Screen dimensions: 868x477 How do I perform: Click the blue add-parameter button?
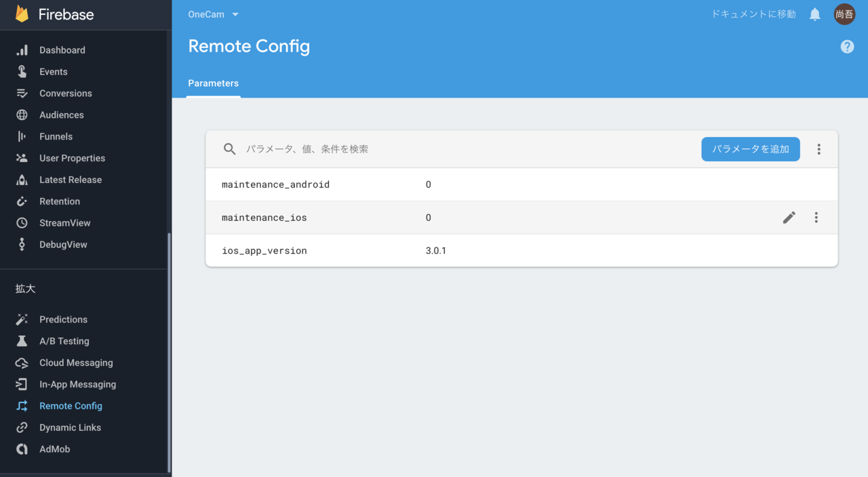[751, 149]
